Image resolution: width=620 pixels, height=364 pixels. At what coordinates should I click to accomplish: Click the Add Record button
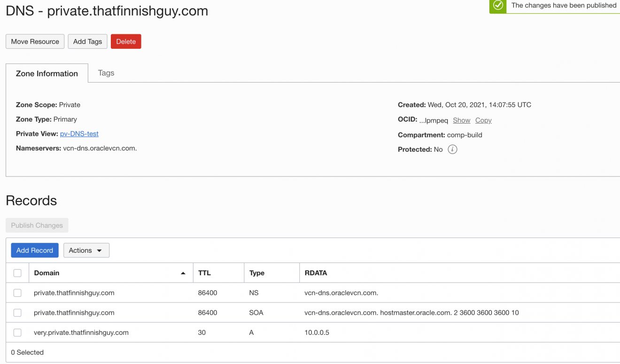34,250
